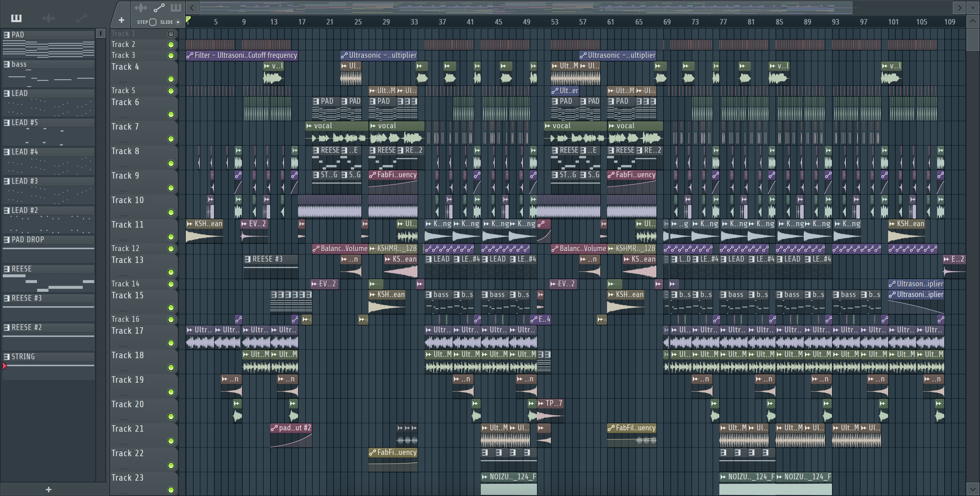Focus pattern clips in playlist toolbar
980x496 pixels.
[x=176, y=7]
